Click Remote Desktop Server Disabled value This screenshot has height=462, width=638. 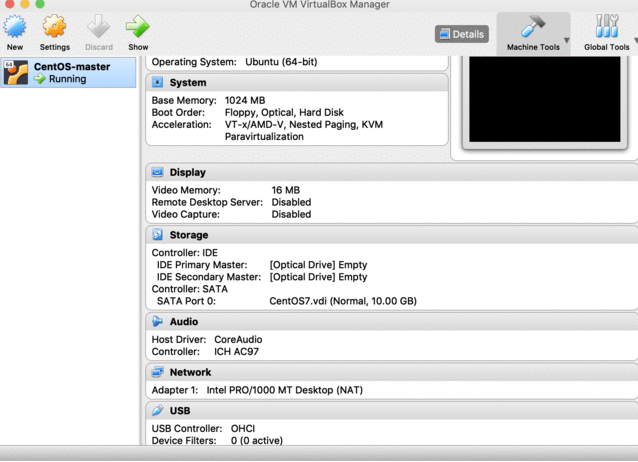(x=291, y=202)
